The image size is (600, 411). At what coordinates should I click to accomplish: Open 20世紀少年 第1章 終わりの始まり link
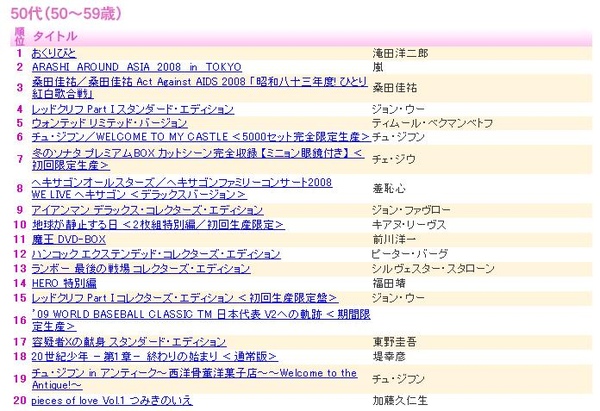(155, 356)
